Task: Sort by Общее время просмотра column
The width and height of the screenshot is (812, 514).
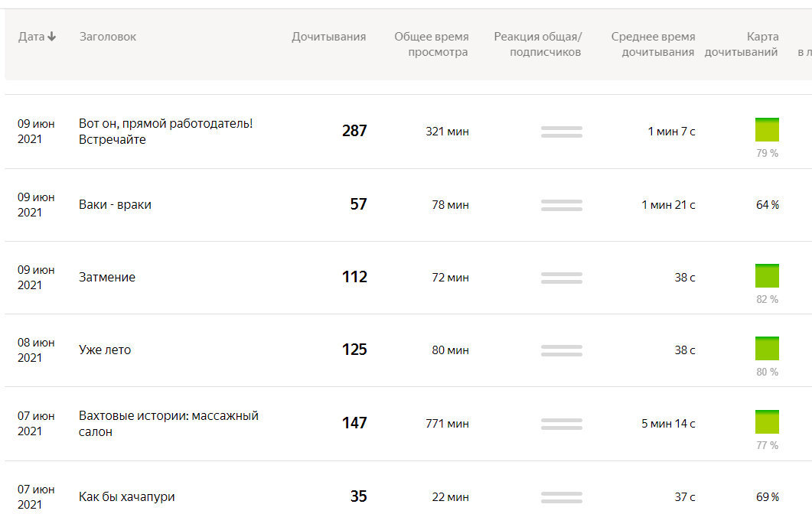Action: tap(431, 44)
